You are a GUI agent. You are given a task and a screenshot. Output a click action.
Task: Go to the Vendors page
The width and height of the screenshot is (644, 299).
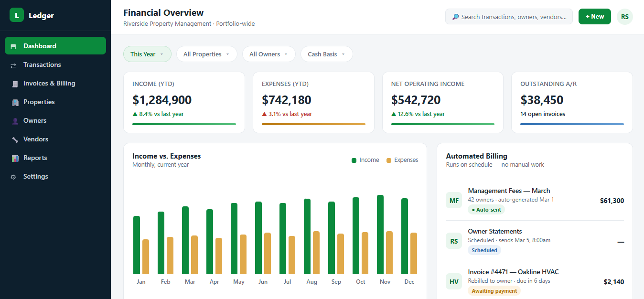point(55,139)
